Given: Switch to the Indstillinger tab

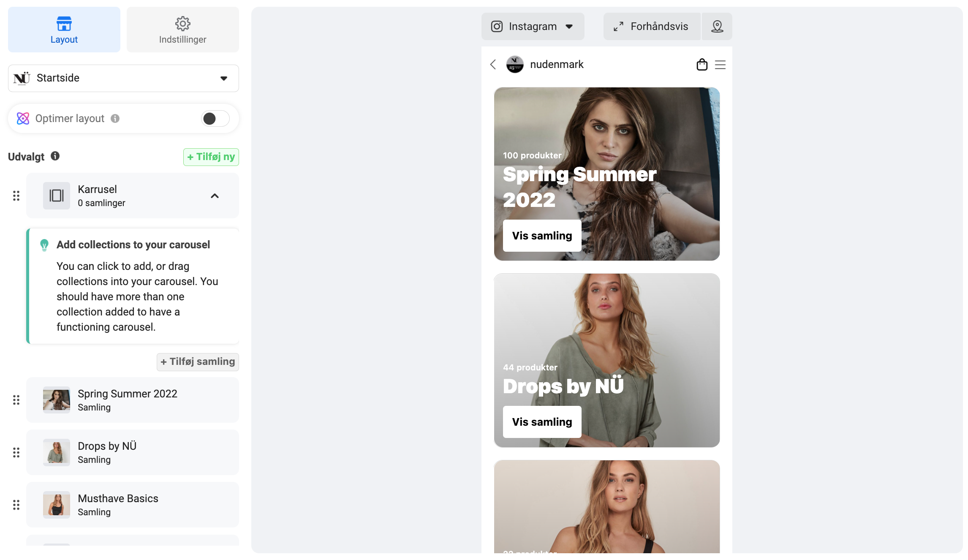Looking at the screenshot, I should click(x=183, y=30).
